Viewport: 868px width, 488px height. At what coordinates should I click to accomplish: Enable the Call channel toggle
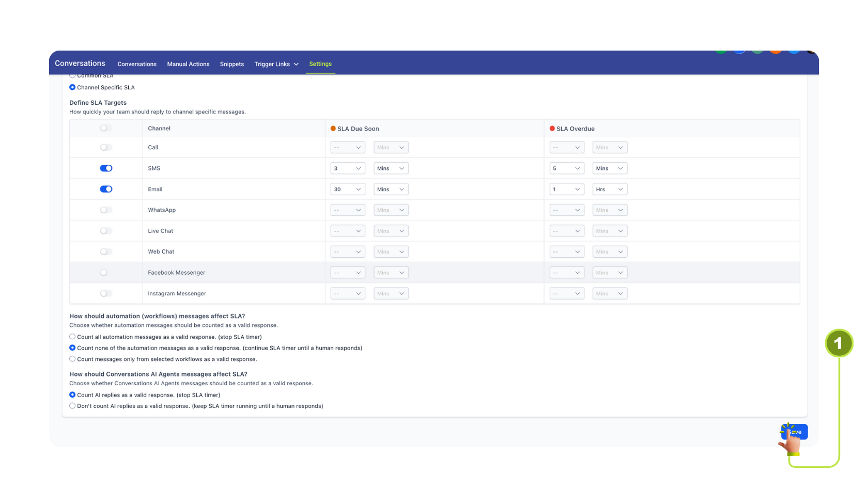click(x=106, y=148)
